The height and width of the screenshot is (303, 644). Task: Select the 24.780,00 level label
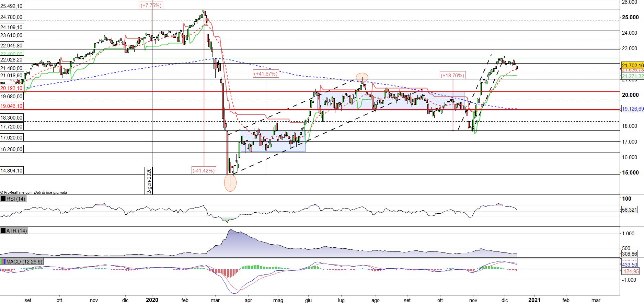(11, 17)
